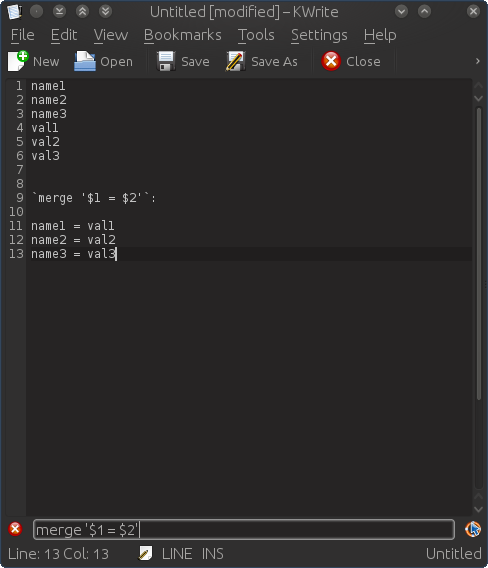Image resolution: width=488 pixels, height=568 pixels.
Task: Click the Untitled label in status bar
Action: 454,554
